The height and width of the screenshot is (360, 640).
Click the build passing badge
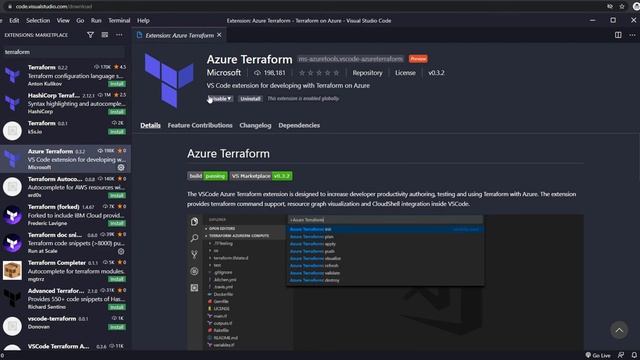coord(207,176)
